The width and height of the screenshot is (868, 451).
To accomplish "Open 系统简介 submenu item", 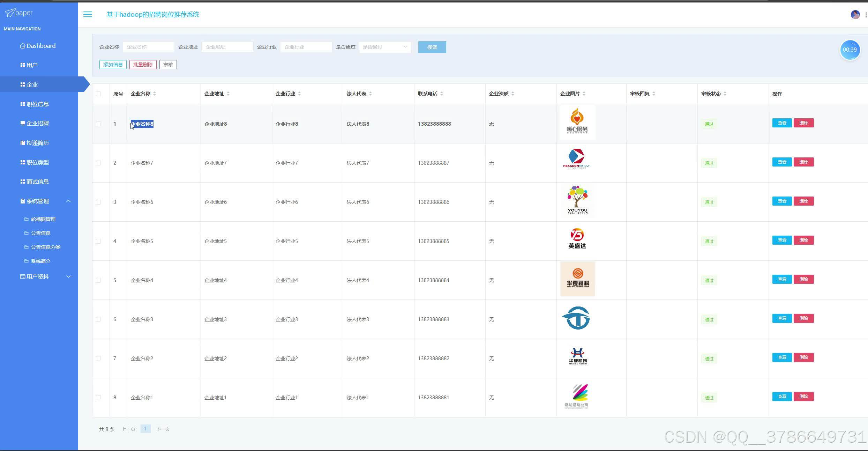I will click(38, 261).
